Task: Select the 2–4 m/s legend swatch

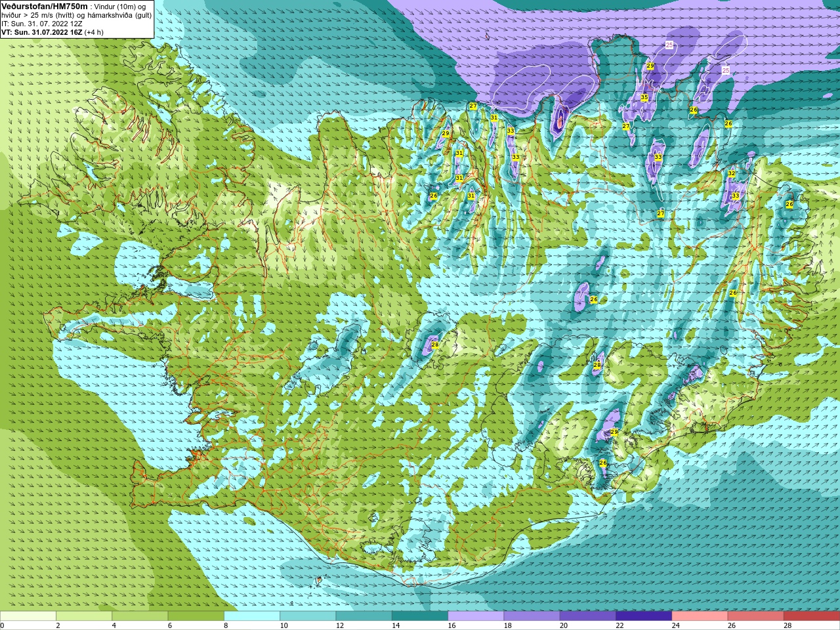Action: pyautogui.click(x=84, y=616)
